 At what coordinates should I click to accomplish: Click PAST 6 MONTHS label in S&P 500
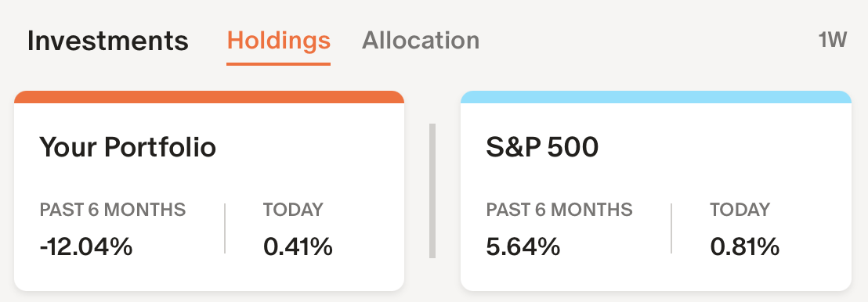tap(559, 210)
